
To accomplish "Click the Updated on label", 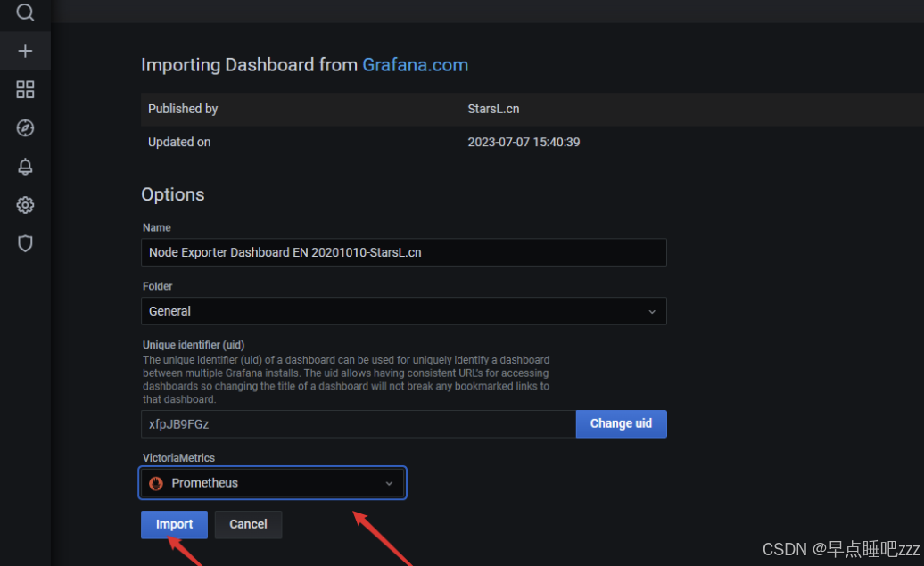I will pyautogui.click(x=179, y=142).
